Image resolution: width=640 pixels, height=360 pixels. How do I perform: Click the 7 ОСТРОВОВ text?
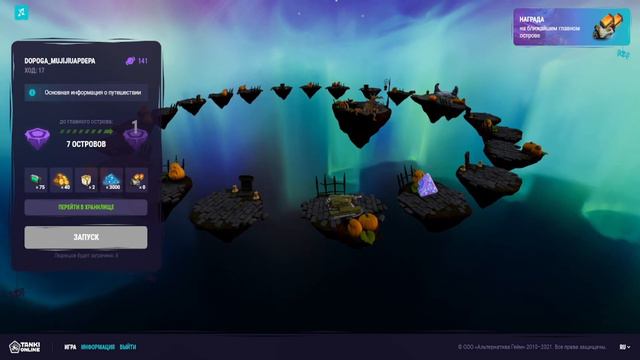(x=86, y=144)
